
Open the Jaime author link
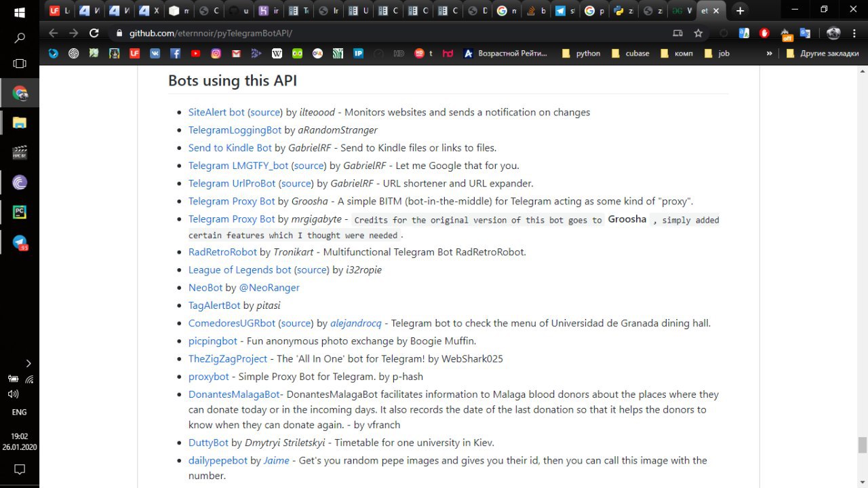[x=276, y=460]
